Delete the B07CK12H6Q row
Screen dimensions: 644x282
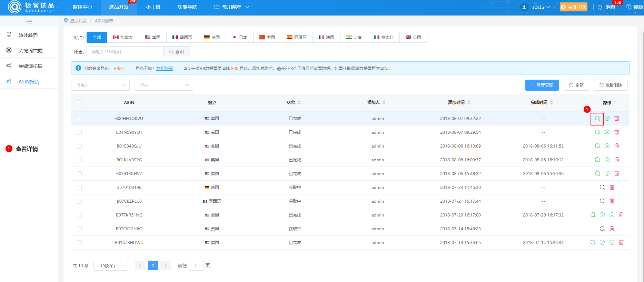612,229
